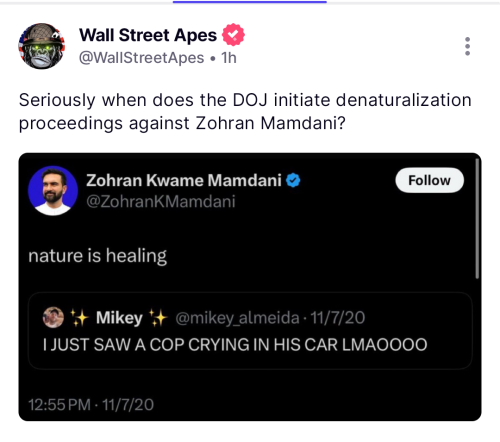Screen dimensions: 500x442
Task: Open the quoted COP CRYING tweet text
Action: pyautogui.click(x=235, y=345)
